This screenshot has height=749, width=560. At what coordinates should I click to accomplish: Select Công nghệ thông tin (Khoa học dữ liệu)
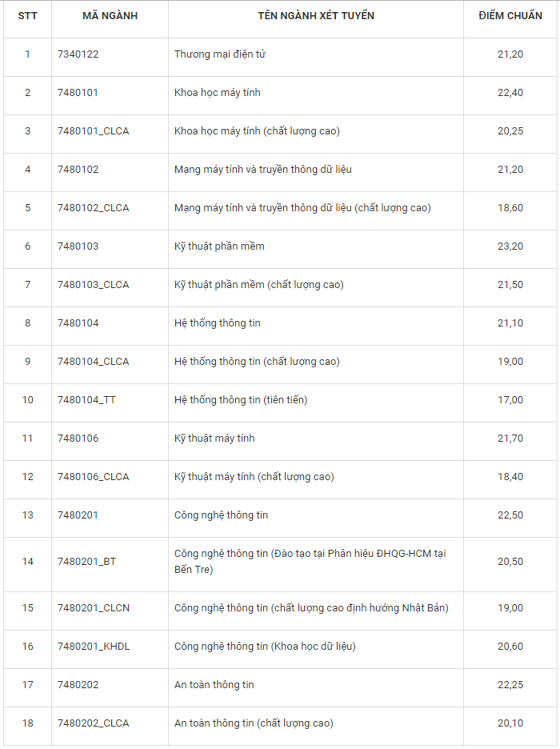[x=265, y=647]
